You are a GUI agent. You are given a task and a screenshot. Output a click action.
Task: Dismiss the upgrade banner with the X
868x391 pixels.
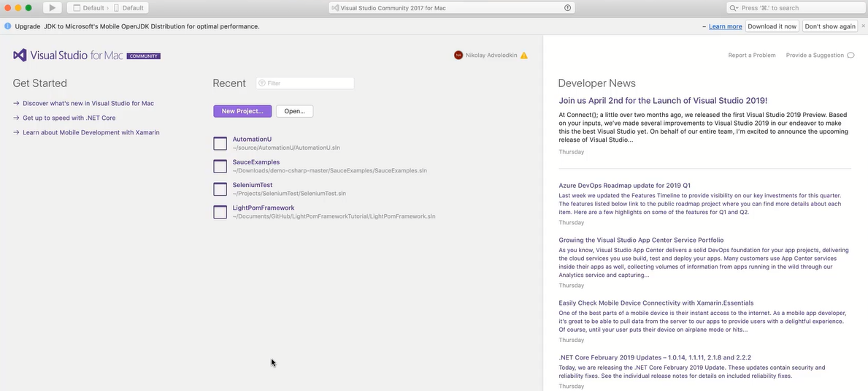click(863, 26)
